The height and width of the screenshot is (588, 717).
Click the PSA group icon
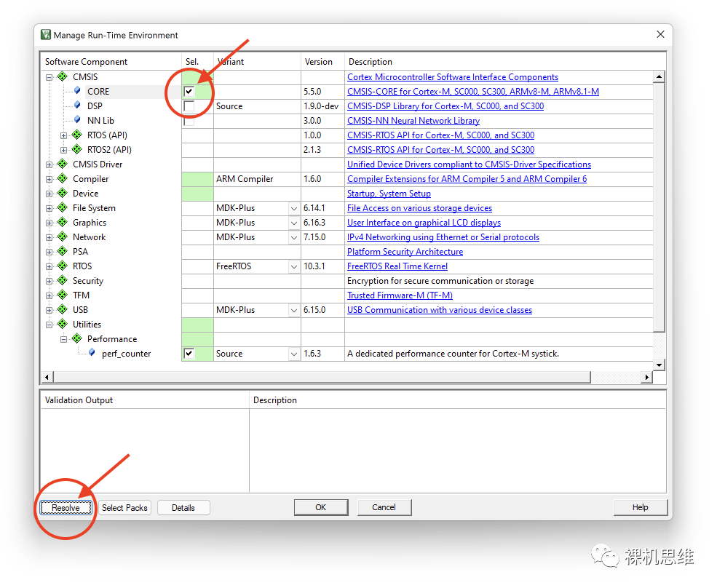(x=62, y=251)
